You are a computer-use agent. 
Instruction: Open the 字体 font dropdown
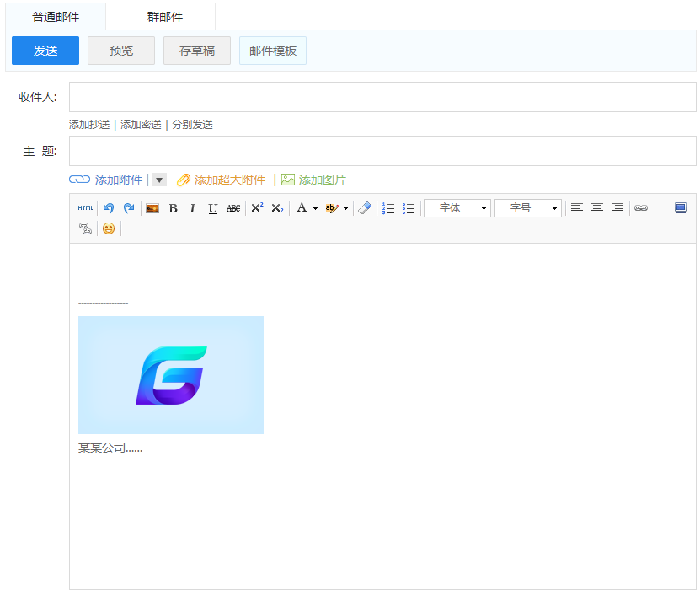(457, 208)
